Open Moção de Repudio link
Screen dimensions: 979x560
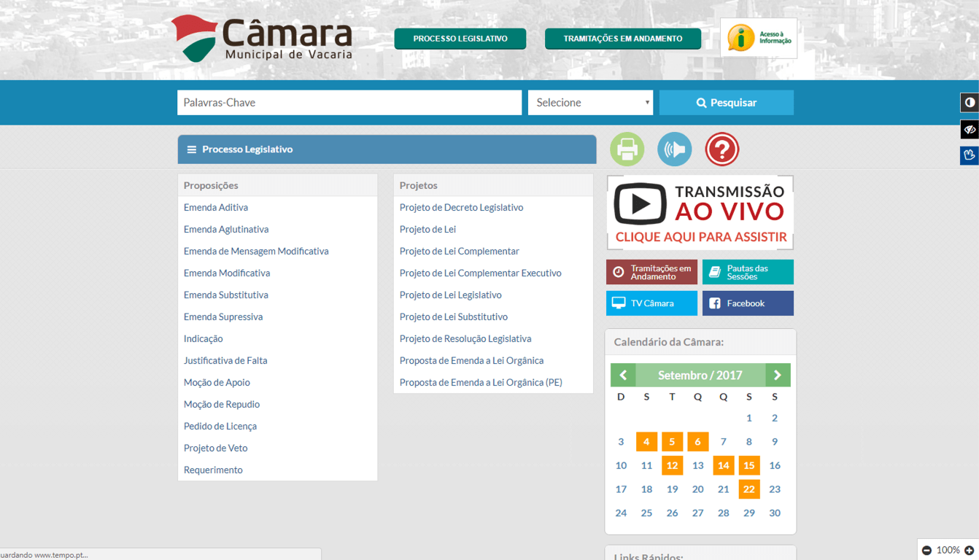coord(222,404)
